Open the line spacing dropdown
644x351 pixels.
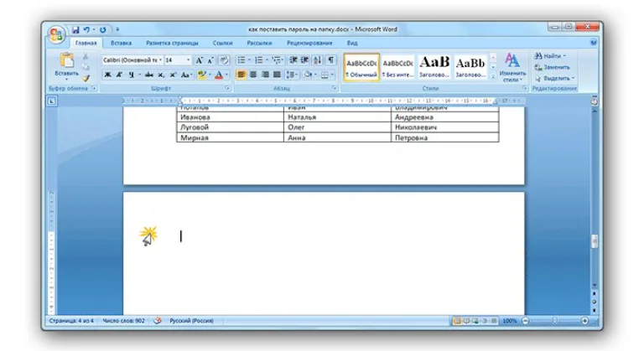[x=292, y=75]
